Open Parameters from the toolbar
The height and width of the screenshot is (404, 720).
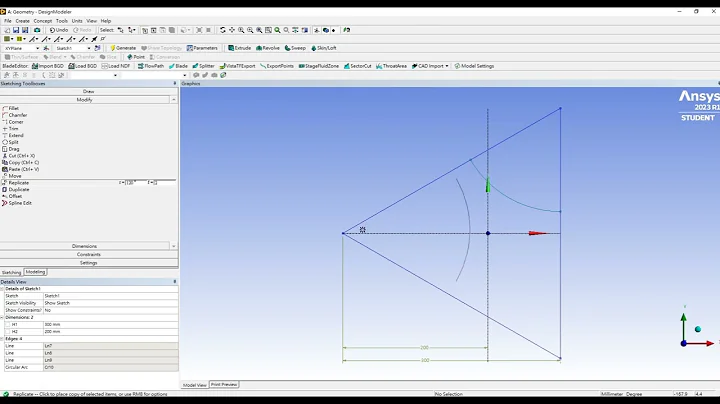[x=202, y=48]
